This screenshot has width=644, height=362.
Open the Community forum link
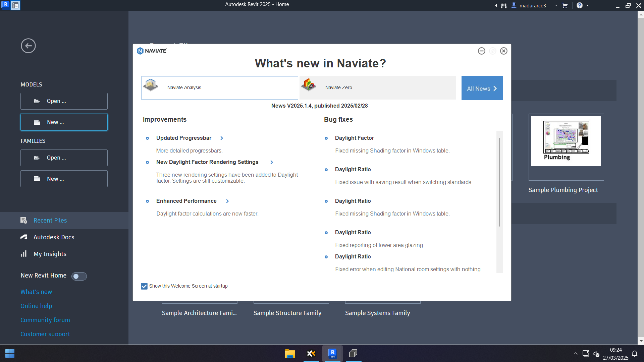click(45, 320)
